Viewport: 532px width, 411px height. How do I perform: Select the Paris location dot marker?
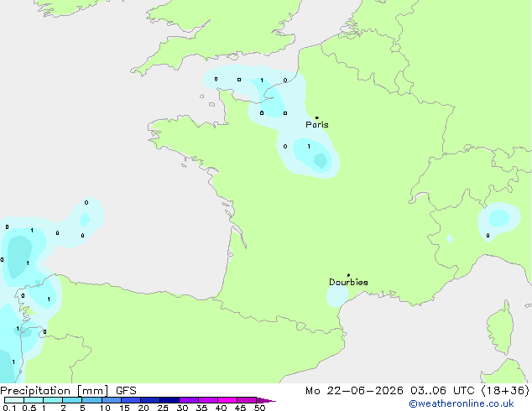317,117
